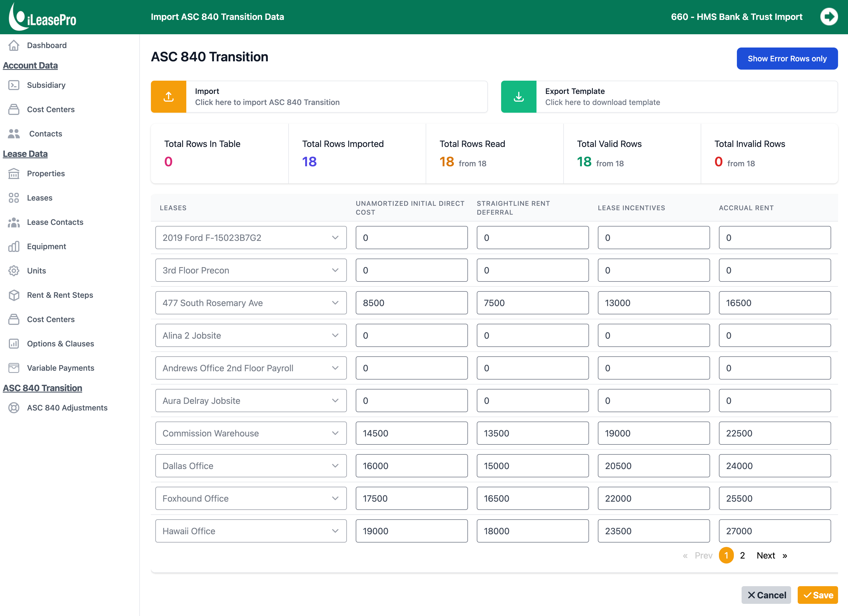
Task: Click the Prev pagination link
Action: tap(703, 556)
